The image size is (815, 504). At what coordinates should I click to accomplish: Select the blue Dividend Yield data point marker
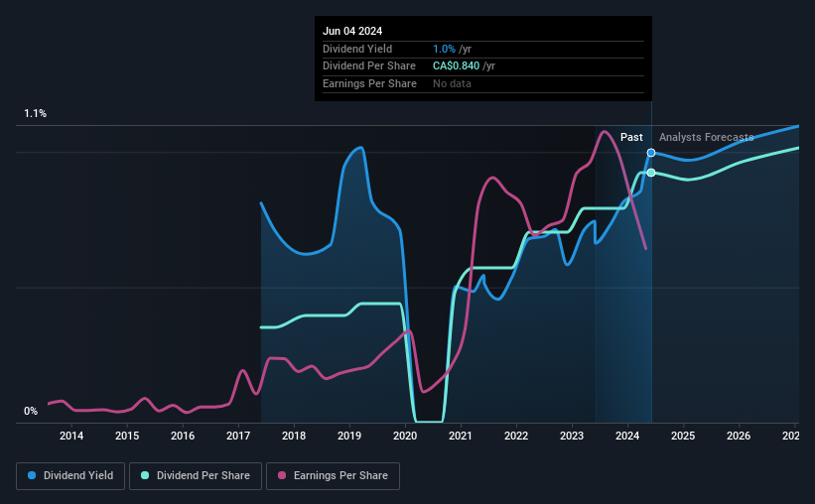click(651, 153)
